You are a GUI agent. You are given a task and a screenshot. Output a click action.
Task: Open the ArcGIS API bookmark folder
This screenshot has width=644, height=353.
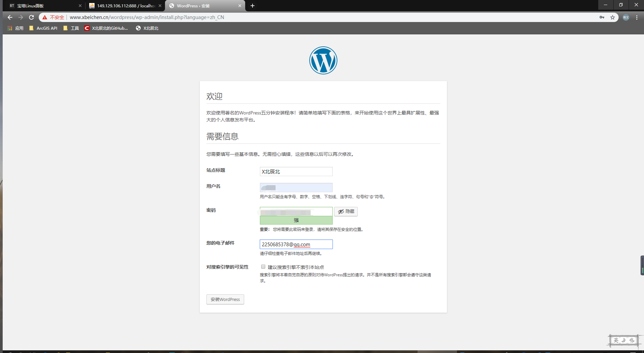(43, 28)
